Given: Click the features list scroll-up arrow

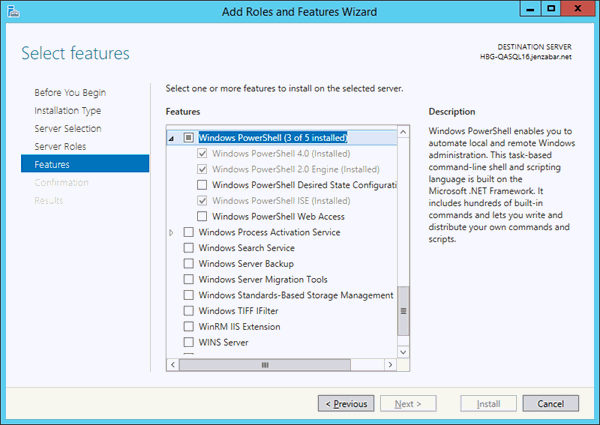Looking at the screenshot, I should point(403,132).
